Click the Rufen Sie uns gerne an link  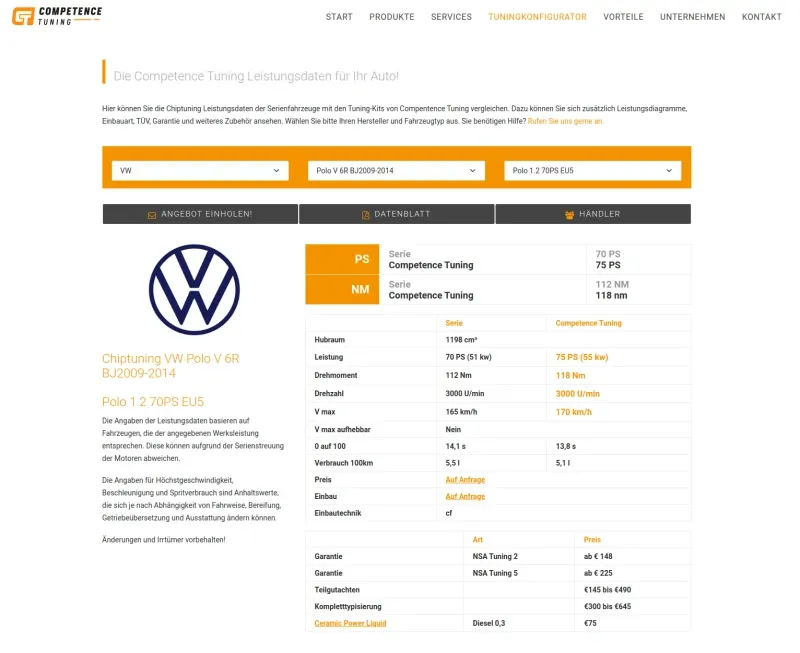565,121
